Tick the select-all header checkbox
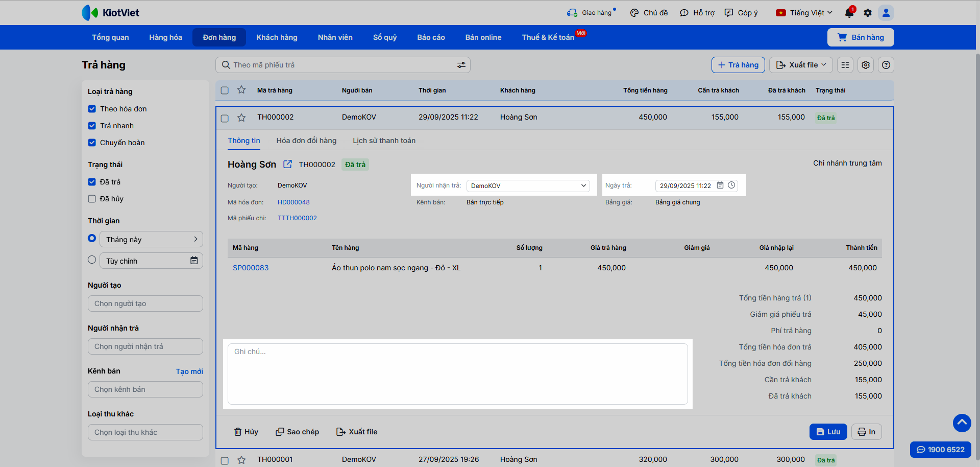Image resolution: width=980 pixels, height=467 pixels. click(x=225, y=90)
